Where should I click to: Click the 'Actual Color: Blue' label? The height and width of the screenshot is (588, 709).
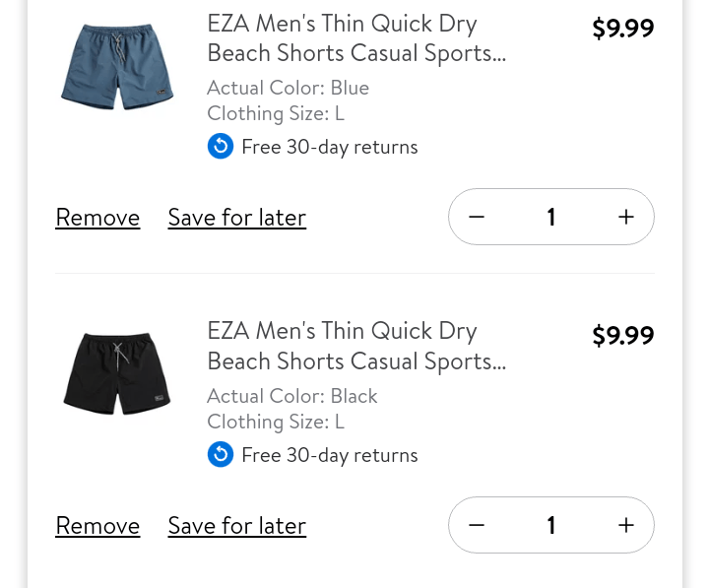click(288, 88)
